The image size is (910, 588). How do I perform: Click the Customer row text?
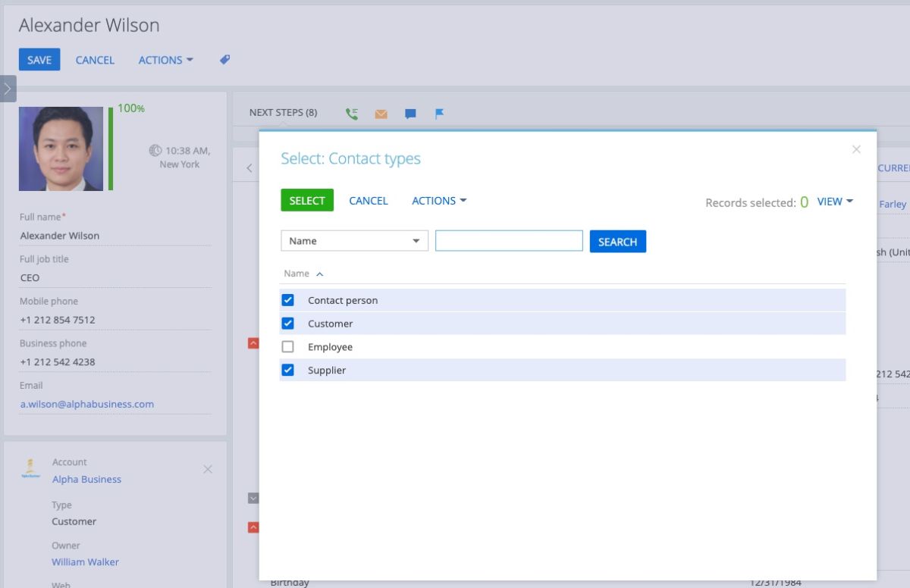point(330,324)
